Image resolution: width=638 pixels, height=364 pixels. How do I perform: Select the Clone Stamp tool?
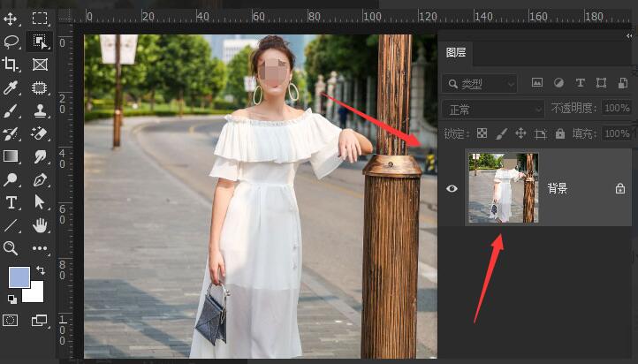40,110
